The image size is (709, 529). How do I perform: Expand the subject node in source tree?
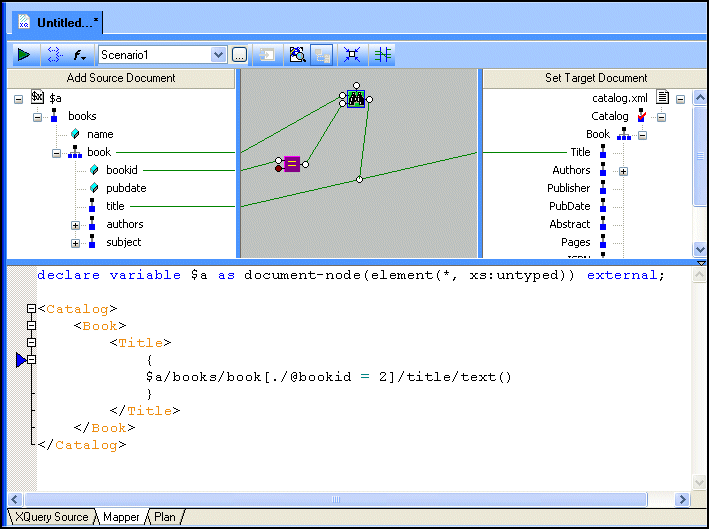point(75,243)
